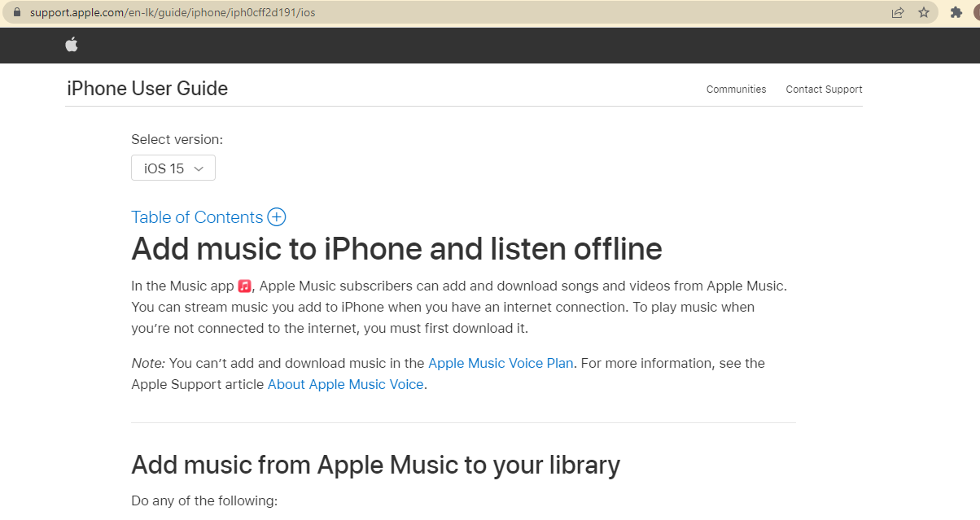Click the padlock site info icon
The width and height of the screenshot is (980, 520).
[x=16, y=12]
